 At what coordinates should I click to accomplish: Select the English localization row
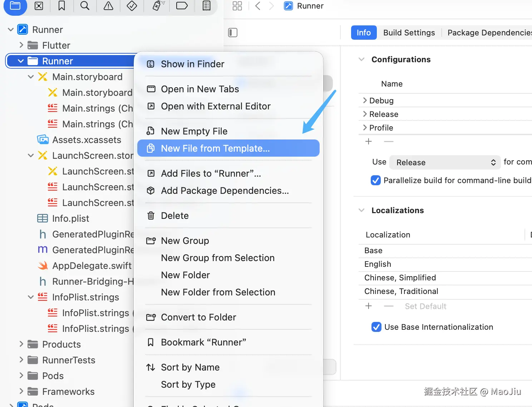click(445, 264)
